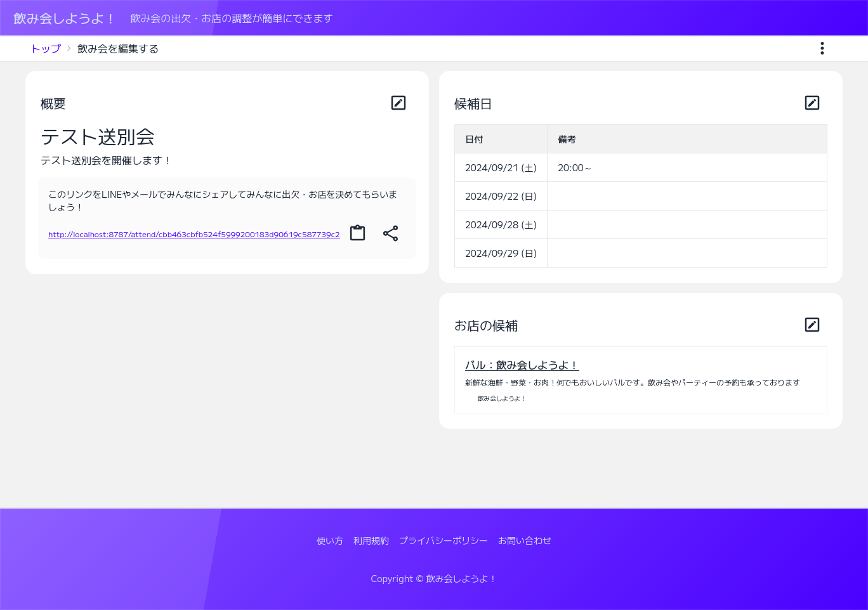Select the 2024/09/28 (土) date cell
Screen dimensions: 868x610
click(501, 225)
